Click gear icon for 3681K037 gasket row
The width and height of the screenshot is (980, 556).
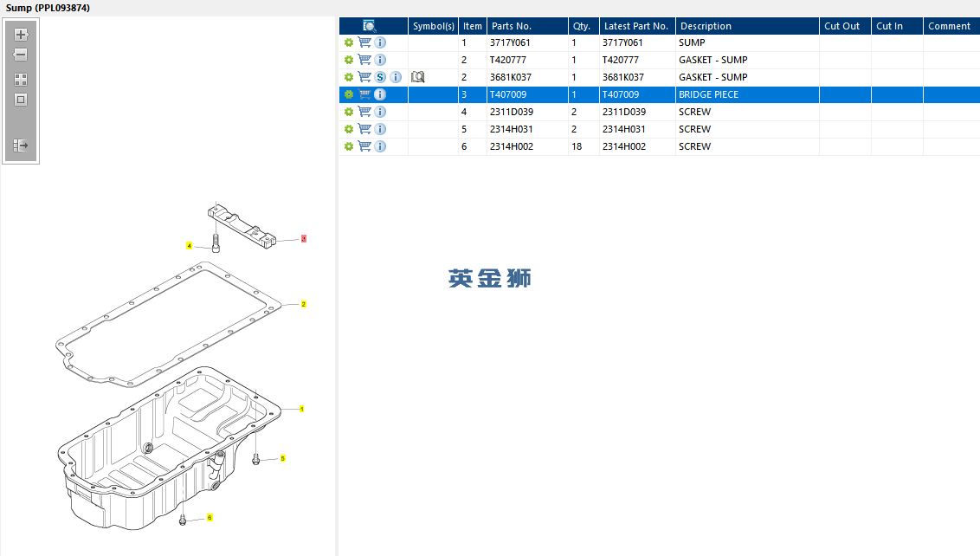click(x=349, y=77)
